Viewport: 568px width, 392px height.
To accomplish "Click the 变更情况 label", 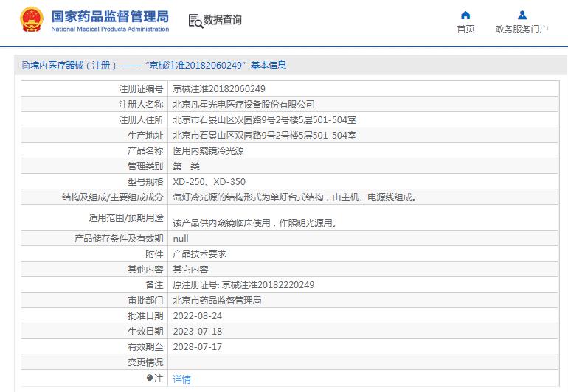I will click(145, 363).
